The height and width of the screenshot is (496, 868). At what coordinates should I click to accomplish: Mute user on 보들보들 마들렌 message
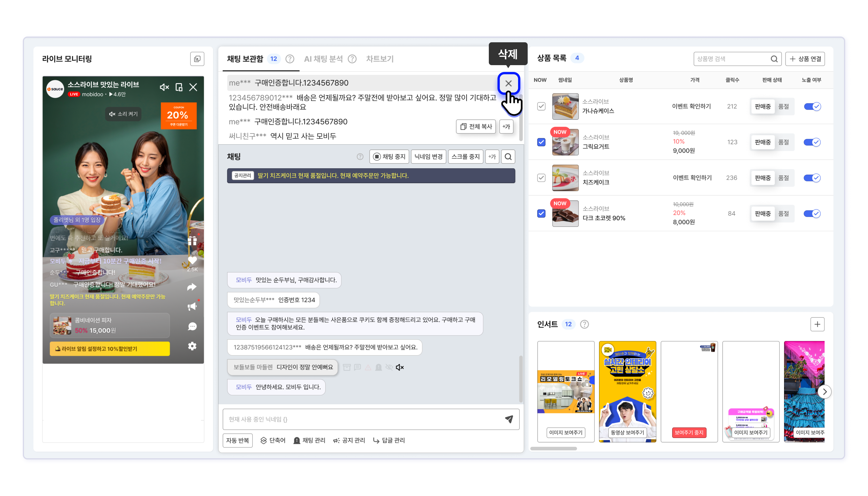tap(400, 367)
